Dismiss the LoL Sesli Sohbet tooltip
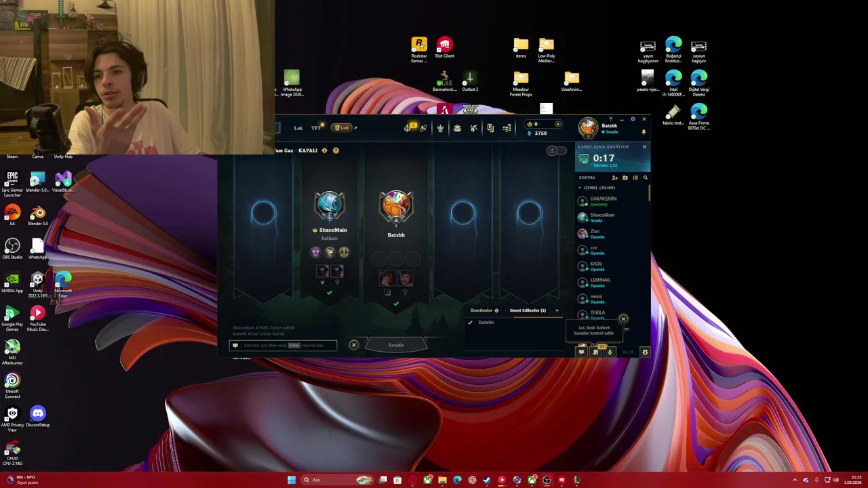Viewport: 868px width, 488px height. click(623, 319)
